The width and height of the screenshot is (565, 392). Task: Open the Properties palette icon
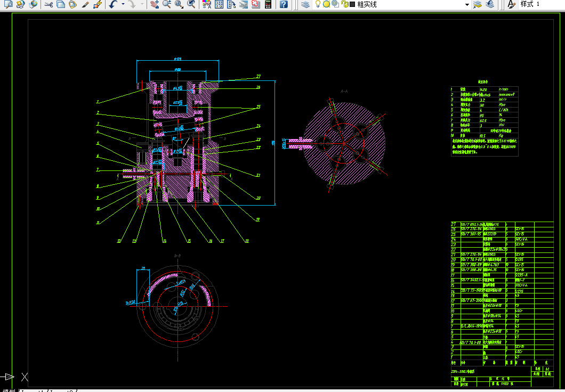tap(206, 4)
